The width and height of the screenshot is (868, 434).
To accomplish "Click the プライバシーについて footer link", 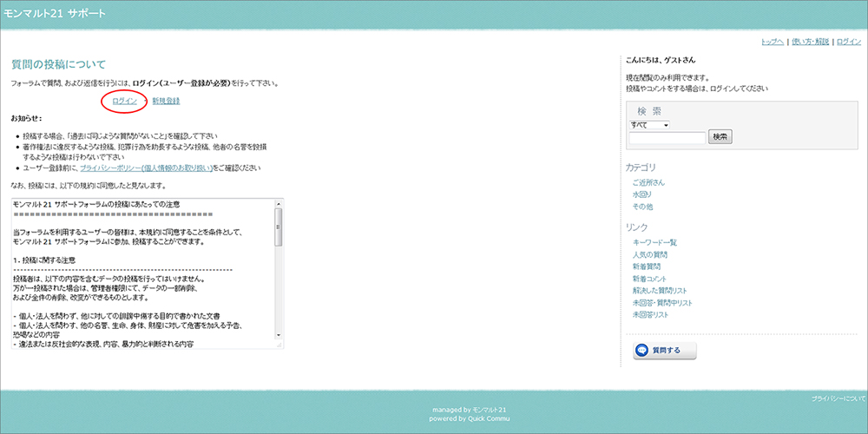I will coord(838,398).
